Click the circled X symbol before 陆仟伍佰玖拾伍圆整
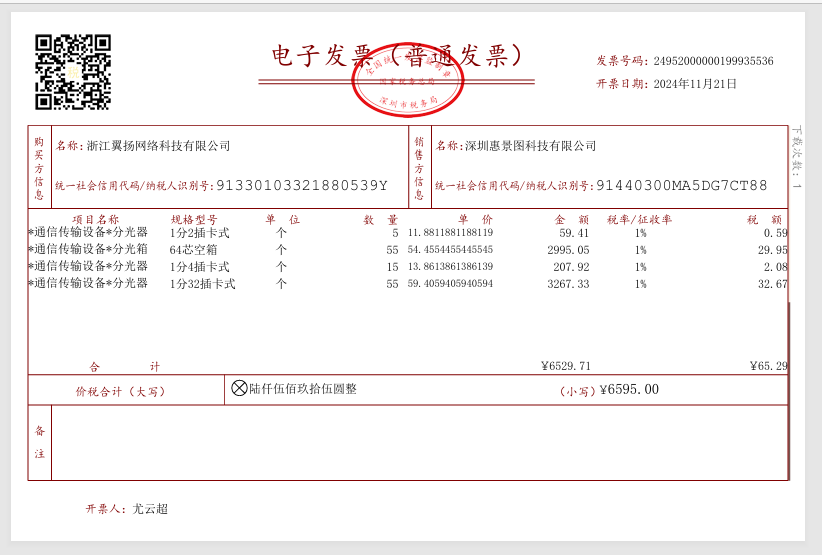 point(239,388)
